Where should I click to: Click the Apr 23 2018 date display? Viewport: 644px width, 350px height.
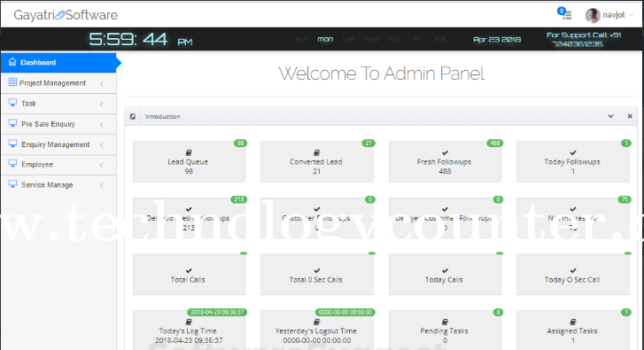497,40
